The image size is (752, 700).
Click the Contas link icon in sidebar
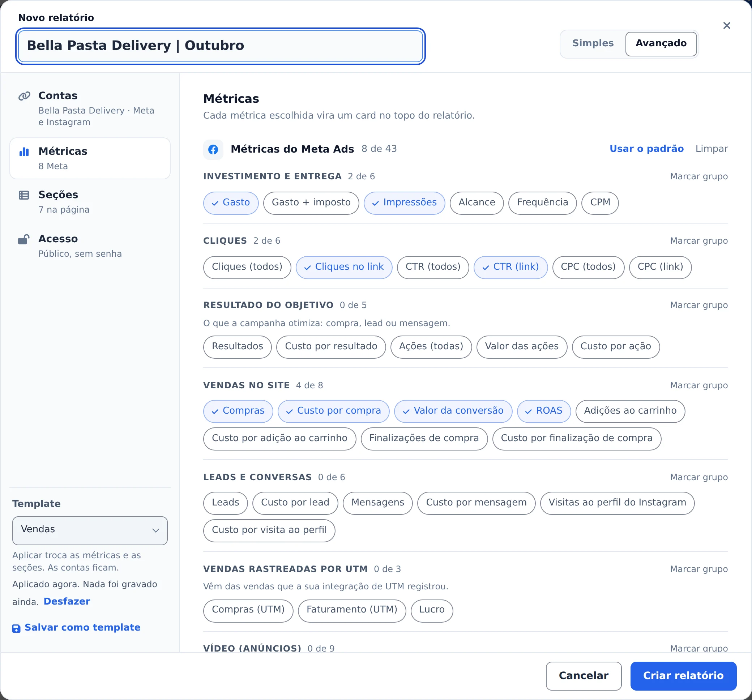click(x=24, y=96)
